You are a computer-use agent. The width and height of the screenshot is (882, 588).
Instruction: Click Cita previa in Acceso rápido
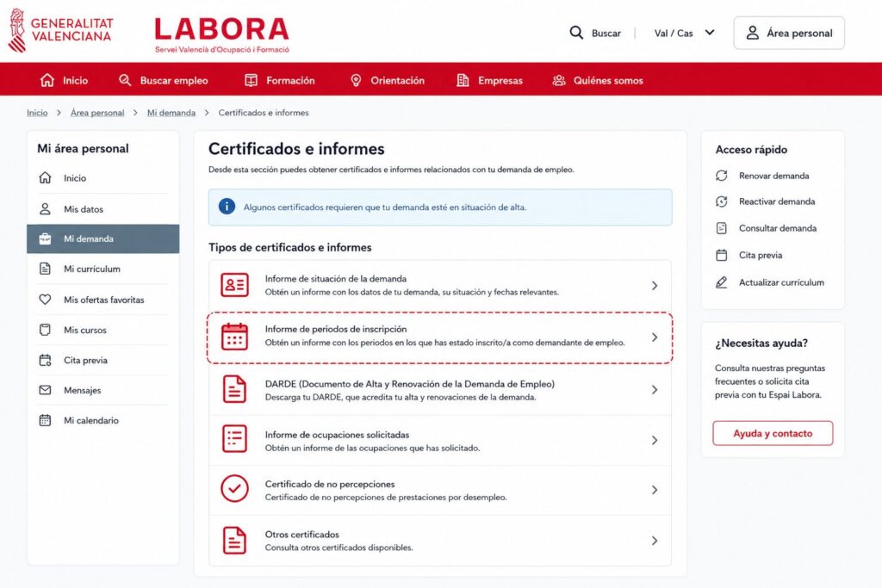[x=748, y=255]
